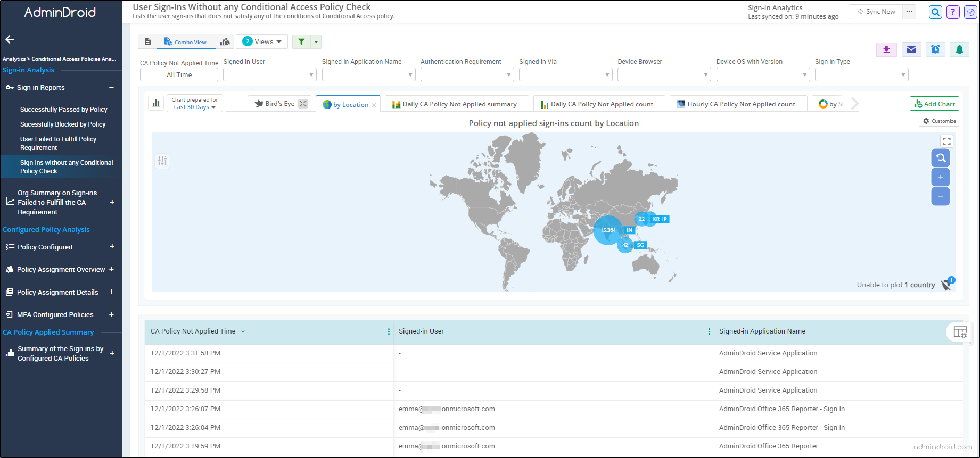Open the Signed-in User filter dropdown
Image resolution: width=980 pixels, height=458 pixels.
269,75
